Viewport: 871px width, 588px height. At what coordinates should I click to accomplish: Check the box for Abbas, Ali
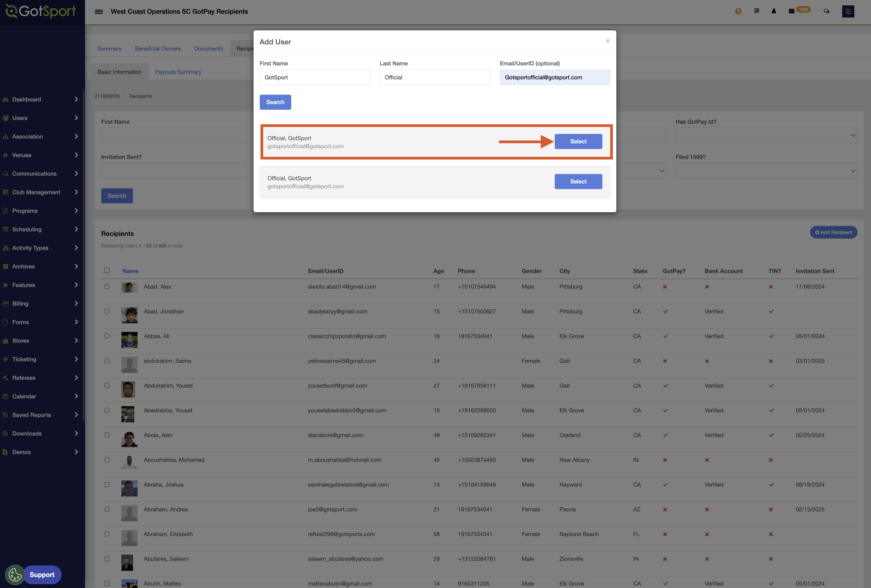[x=107, y=336]
